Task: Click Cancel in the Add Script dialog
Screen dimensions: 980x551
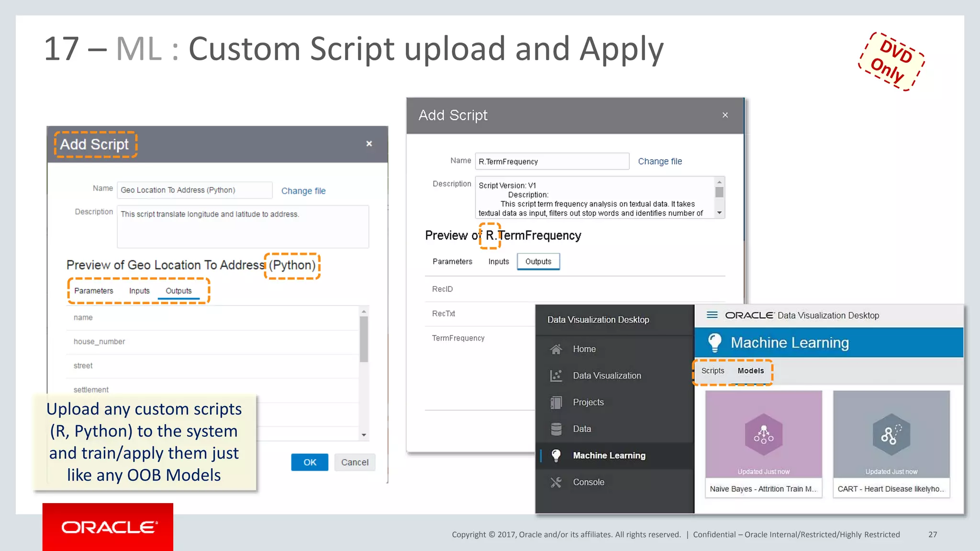Action: coord(355,462)
